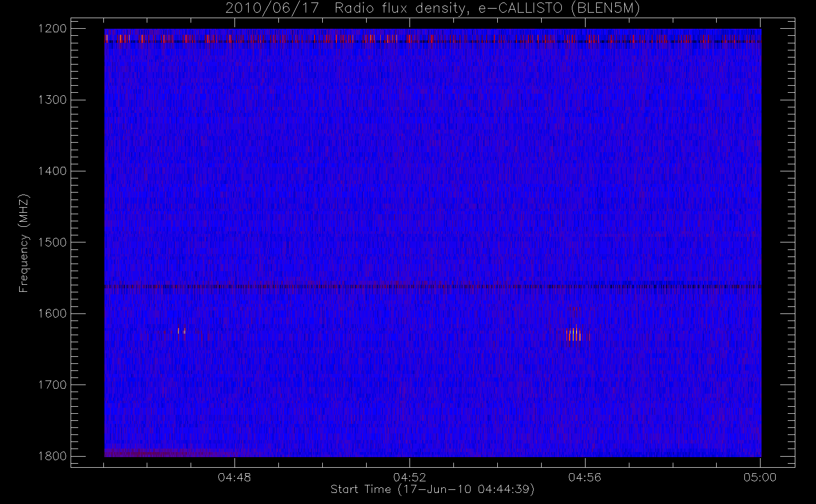Select the 'Frequency (MHZ)' axis label
816x504 pixels.
click(24, 243)
